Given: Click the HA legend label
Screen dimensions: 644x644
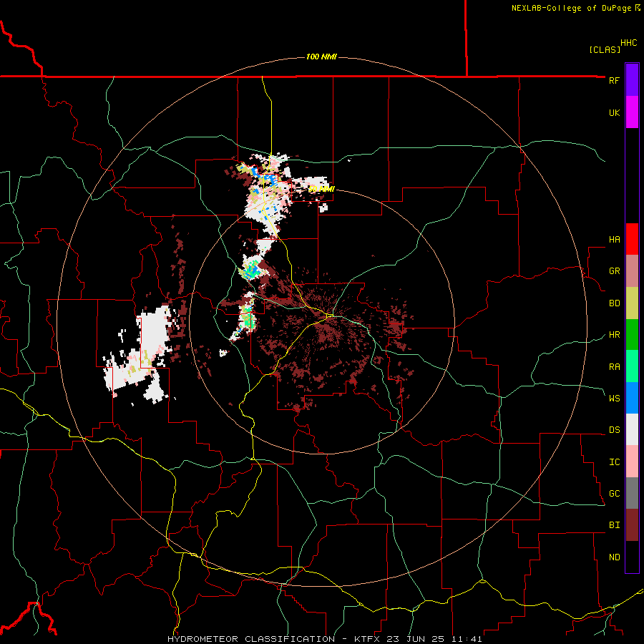Looking at the screenshot, I should (614, 240).
